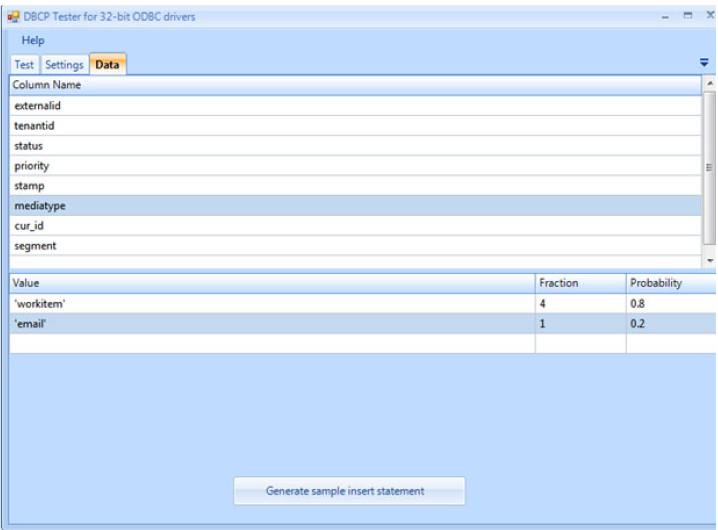The image size is (718, 530).
Task: Click the DBCP Tester app icon in title bar
Action: point(13,17)
